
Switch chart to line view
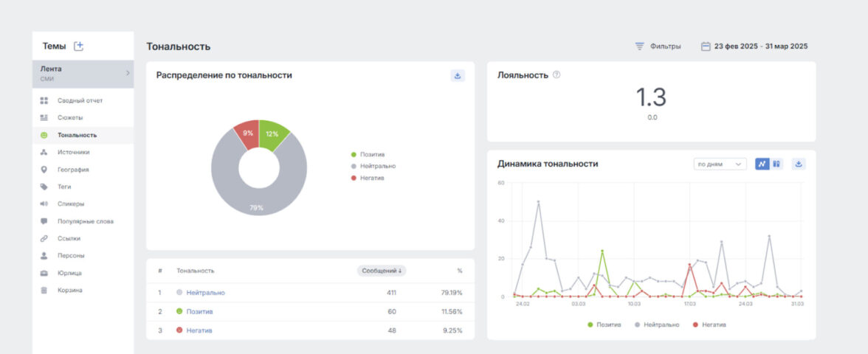pos(762,164)
